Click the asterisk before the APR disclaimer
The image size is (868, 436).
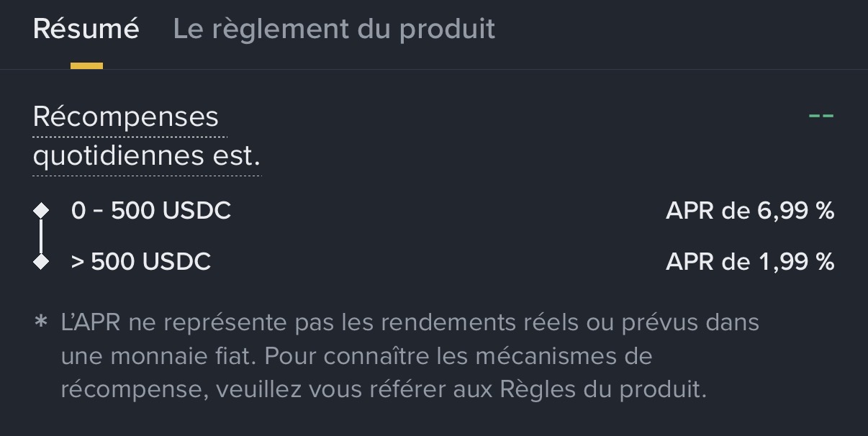tap(40, 322)
